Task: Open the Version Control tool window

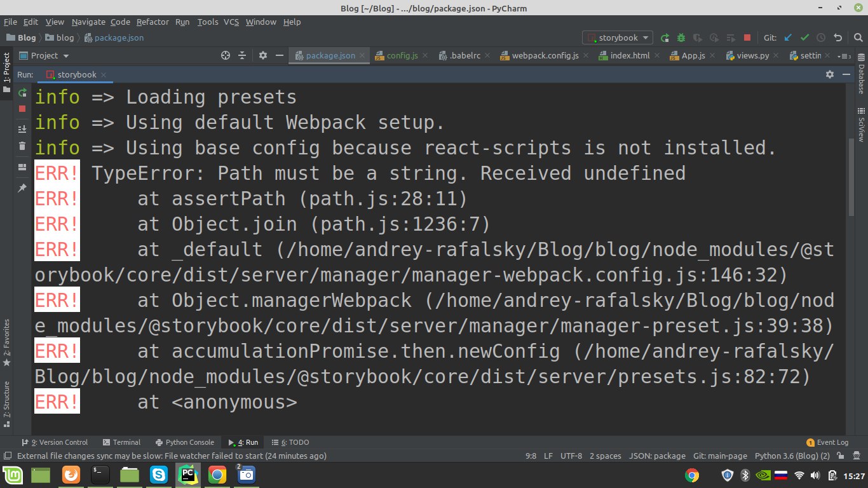Action: (55, 442)
